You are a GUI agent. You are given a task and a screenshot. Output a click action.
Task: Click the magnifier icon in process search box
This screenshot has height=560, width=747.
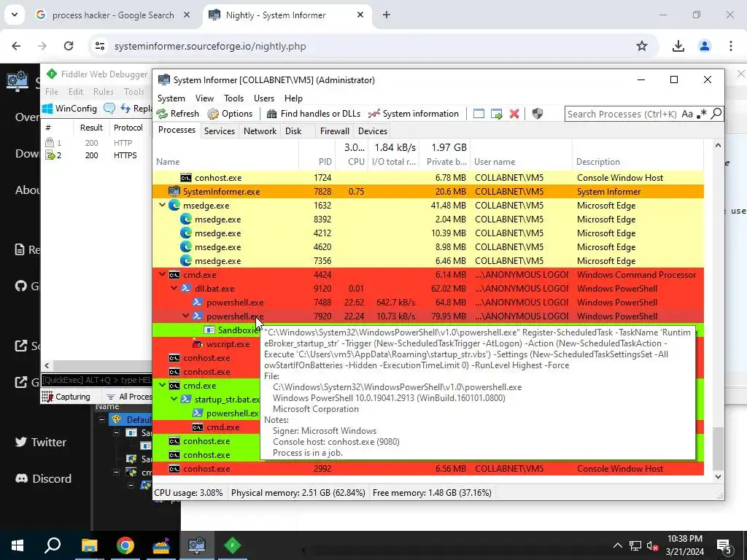tap(716, 114)
